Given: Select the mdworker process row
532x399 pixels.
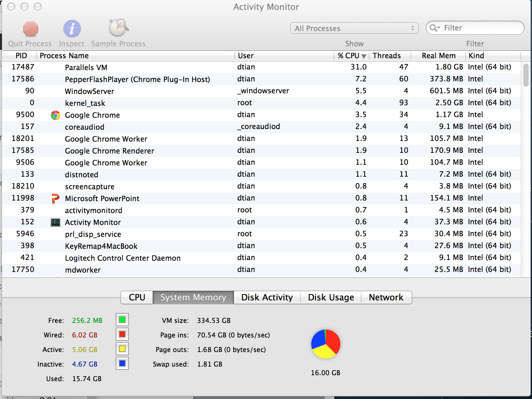Looking at the screenshot, I should coord(261,270).
